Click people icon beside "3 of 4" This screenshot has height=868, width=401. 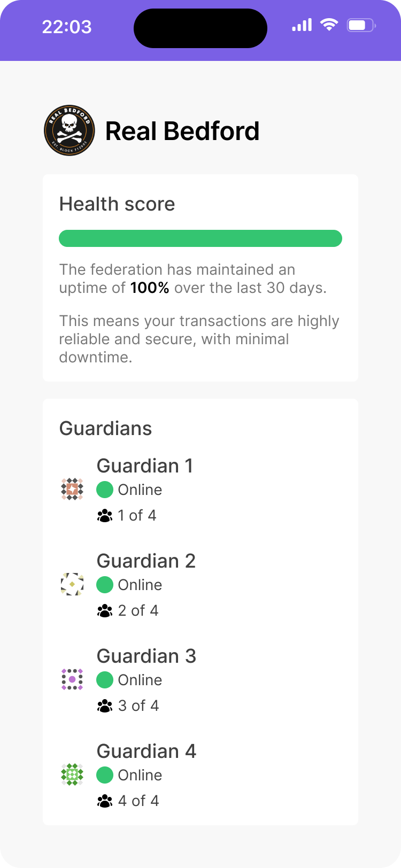(105, 706)
